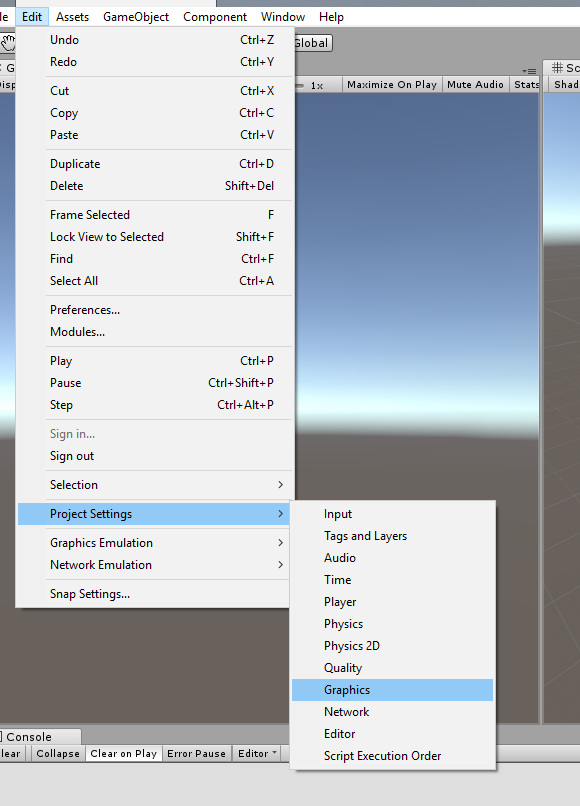Open Physics project settings
The height and width of the screenshot is (806, 580).
392,624
